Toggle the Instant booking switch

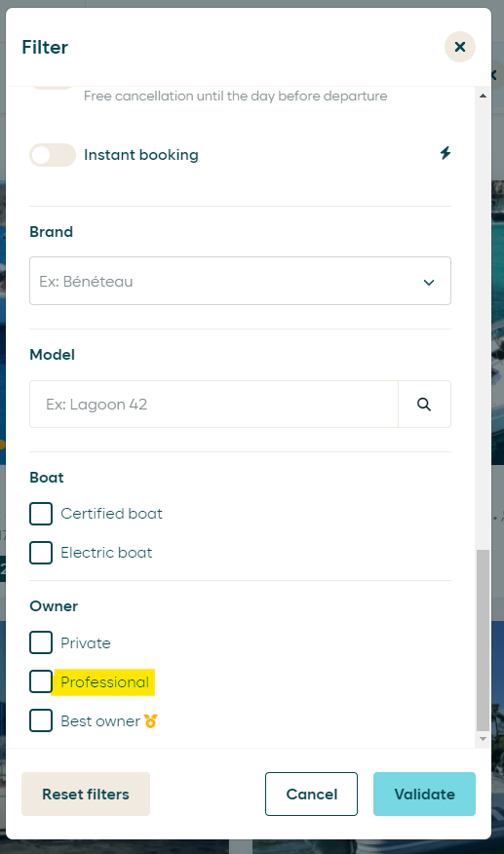pos(53,155)
